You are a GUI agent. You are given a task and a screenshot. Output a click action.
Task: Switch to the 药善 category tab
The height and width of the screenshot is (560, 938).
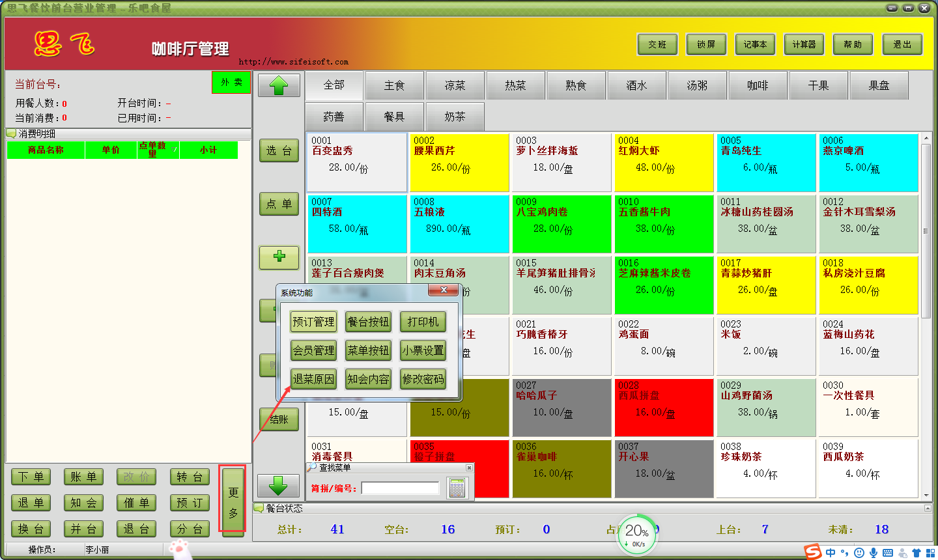pos(334,117)
